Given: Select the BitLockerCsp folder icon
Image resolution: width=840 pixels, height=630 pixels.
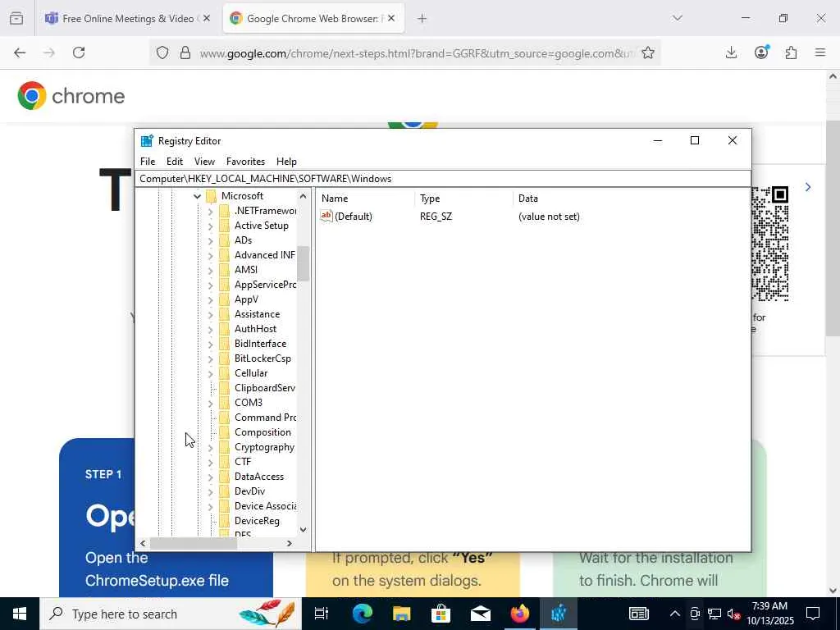Looking at the screenshot, I should [225, 358].
